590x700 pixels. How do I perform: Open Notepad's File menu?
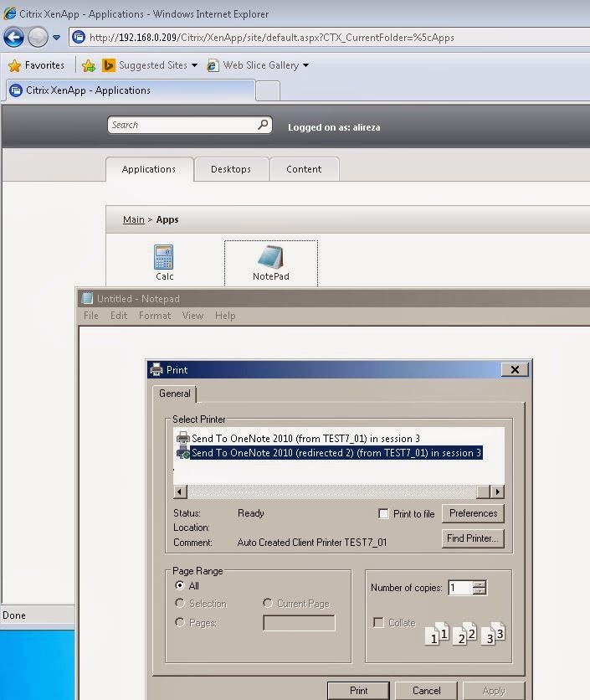point(91,316)
